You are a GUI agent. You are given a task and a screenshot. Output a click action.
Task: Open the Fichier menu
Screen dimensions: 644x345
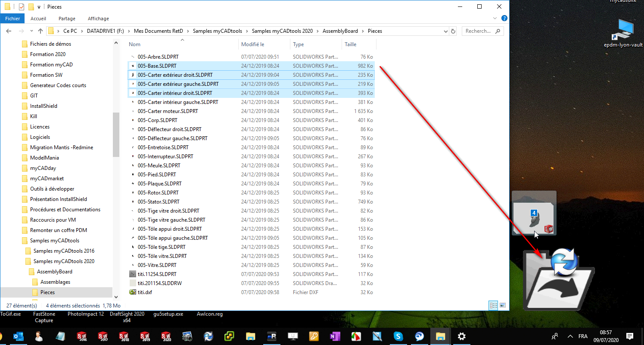click(12, 19)
